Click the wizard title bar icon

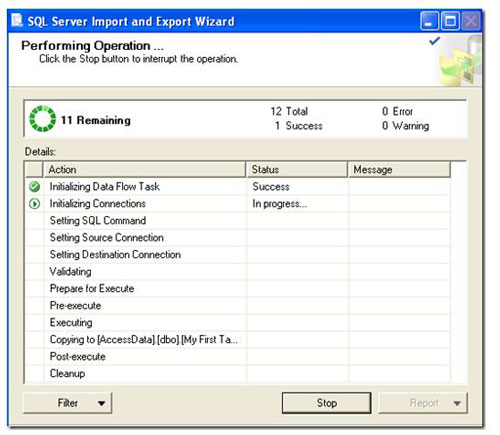(17, 20)
